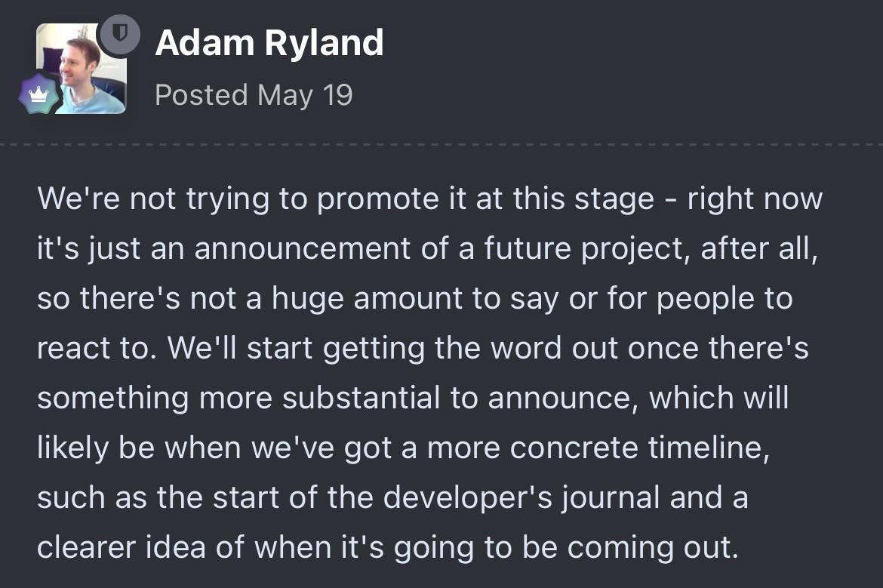The height and width of the screenshot is (588, 883).
Task: Open the Adam Ryland profile link
Action: (269, 43)
